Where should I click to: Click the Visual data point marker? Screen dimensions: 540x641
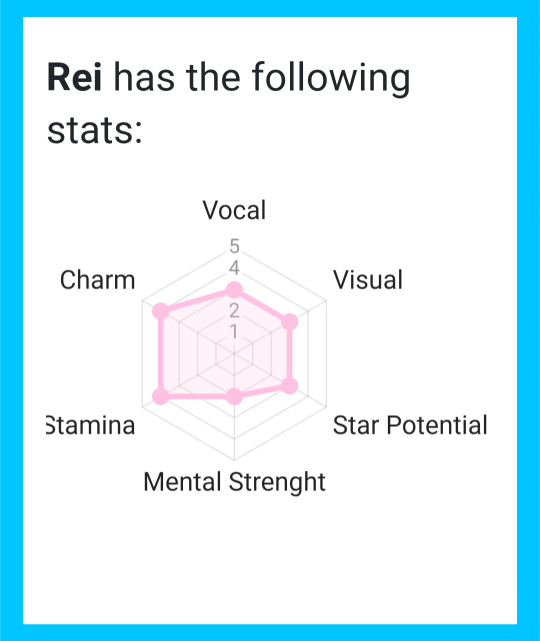coord(290,322)
